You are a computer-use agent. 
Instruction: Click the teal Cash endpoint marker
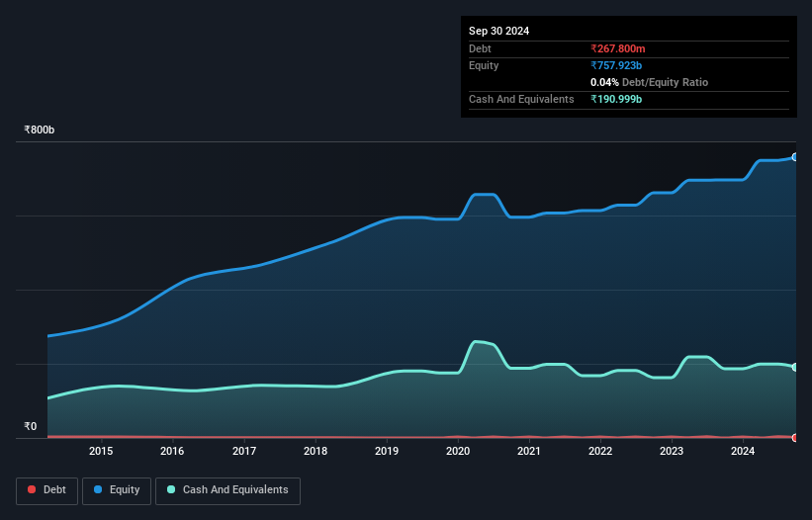click(795, 367)
